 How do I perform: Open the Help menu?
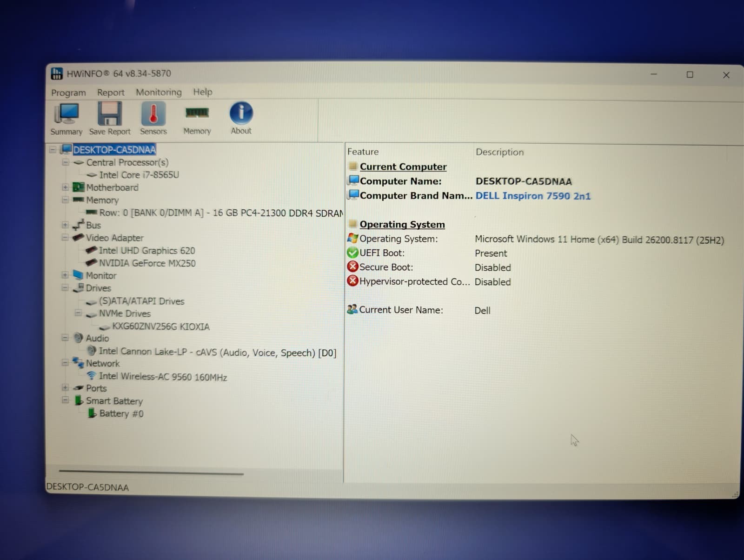click(x=203, y=92)
